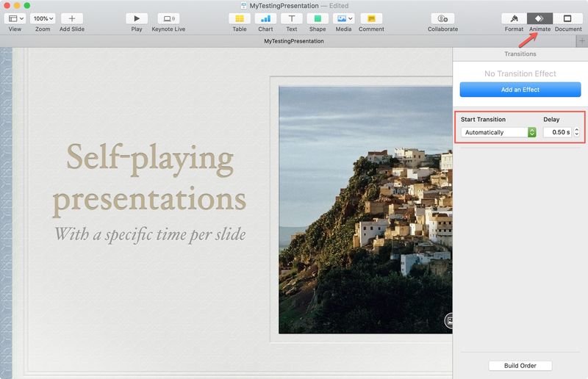Open the View options menu
The height and width of the screenshot is (379, 588).
tap(15, 18)
